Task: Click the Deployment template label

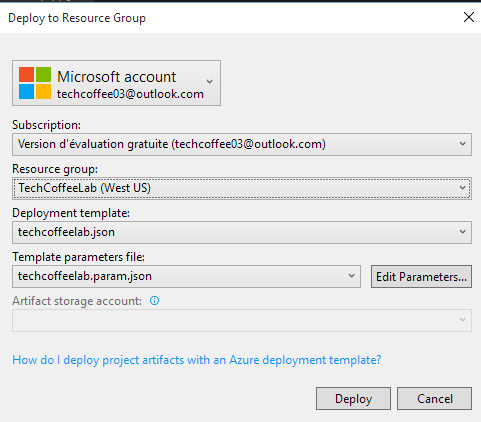Action: click(71, 213)
